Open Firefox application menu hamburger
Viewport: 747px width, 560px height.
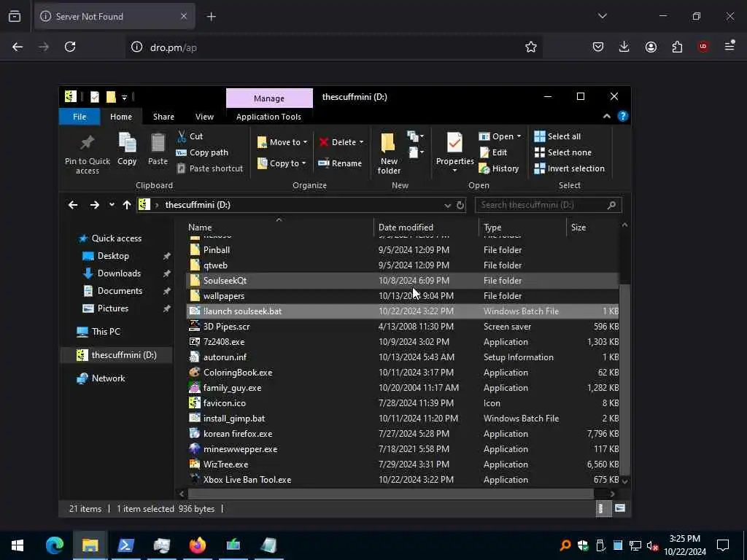[729, 46]
